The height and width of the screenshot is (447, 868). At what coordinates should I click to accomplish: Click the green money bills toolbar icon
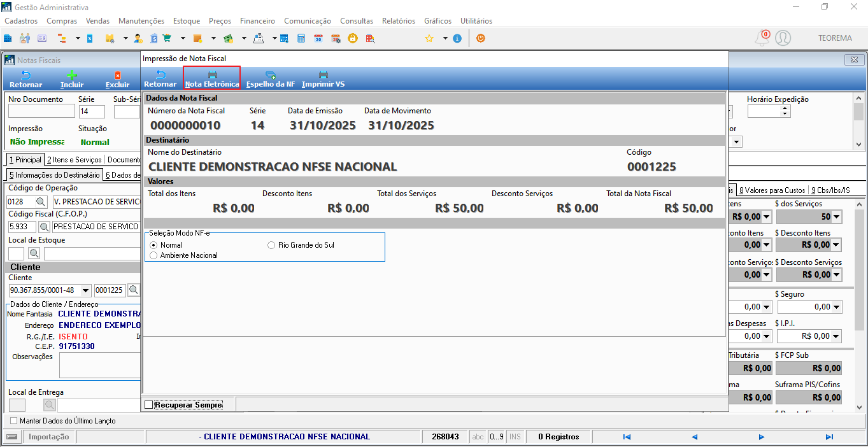point(228,38)
